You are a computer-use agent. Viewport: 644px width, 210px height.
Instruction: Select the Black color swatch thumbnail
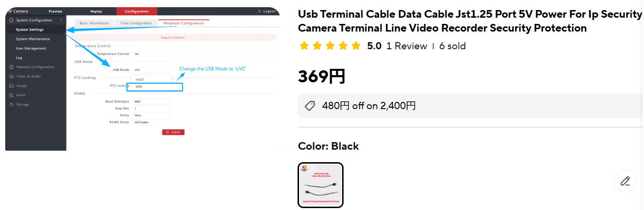tap(321, 185)
